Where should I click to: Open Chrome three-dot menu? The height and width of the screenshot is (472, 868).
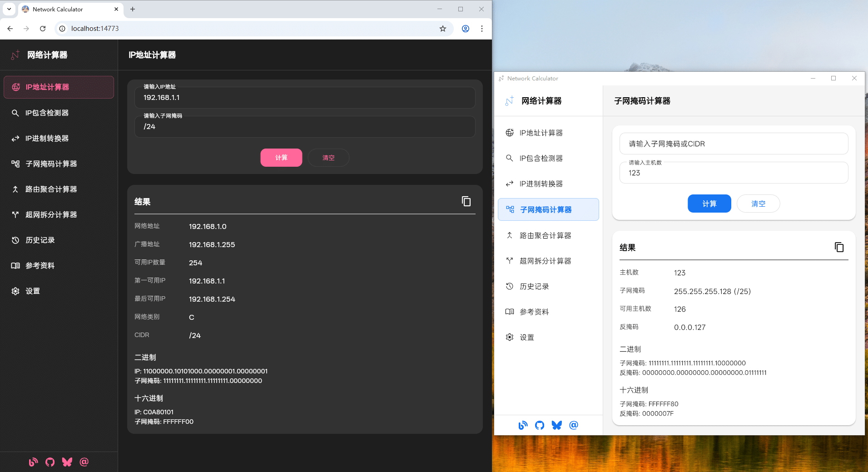tap(482, 29)
